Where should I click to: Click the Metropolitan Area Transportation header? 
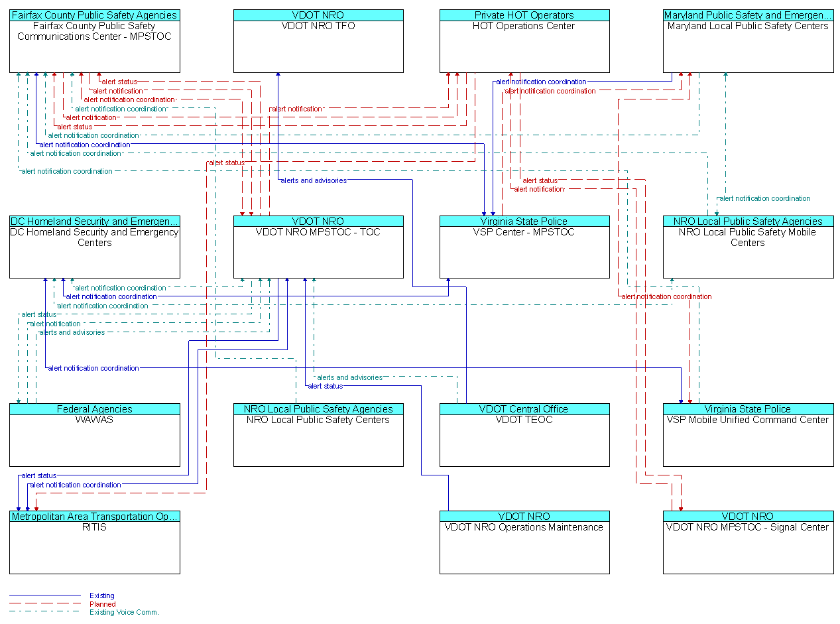94,517
